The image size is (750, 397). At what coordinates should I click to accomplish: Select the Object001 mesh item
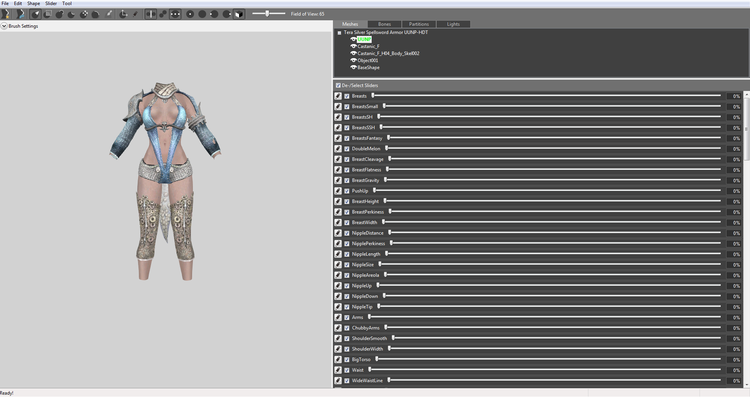click(368, 60)
